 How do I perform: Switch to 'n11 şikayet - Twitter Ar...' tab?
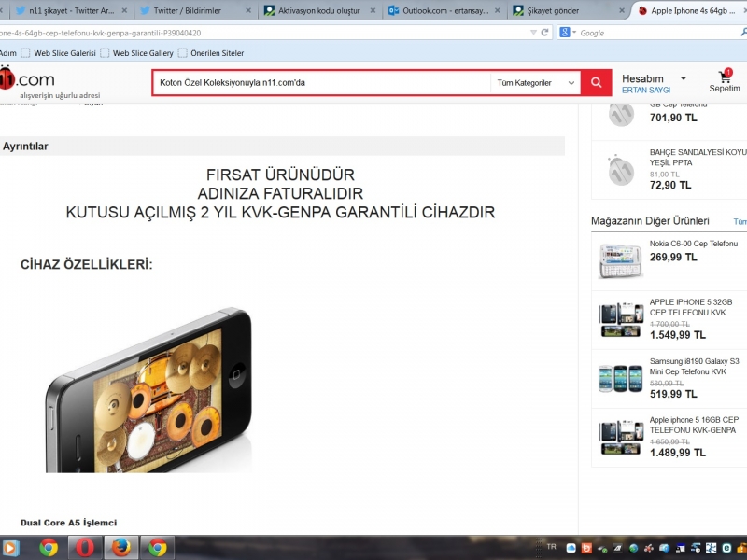[x=72, y=10]
